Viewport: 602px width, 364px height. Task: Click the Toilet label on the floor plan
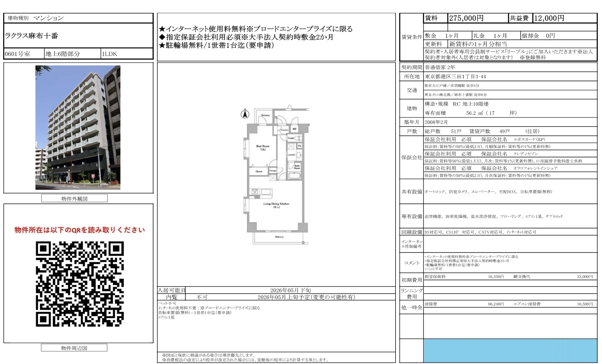tap(290, 138)
